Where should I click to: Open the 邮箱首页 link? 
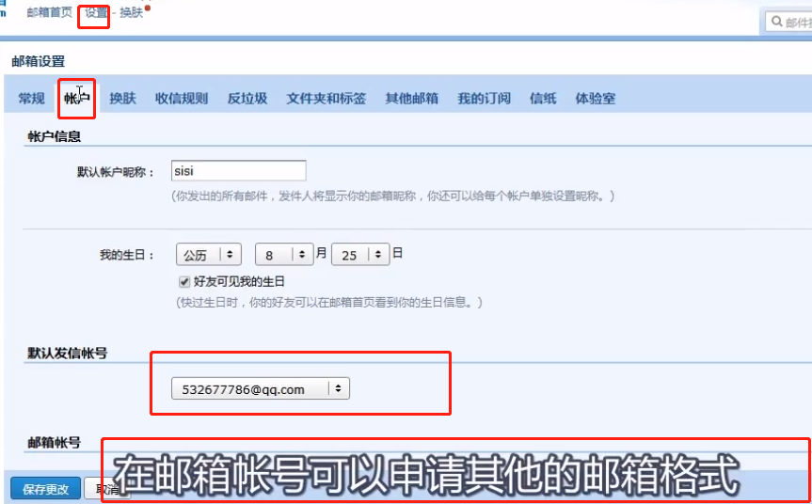(50, 12)
